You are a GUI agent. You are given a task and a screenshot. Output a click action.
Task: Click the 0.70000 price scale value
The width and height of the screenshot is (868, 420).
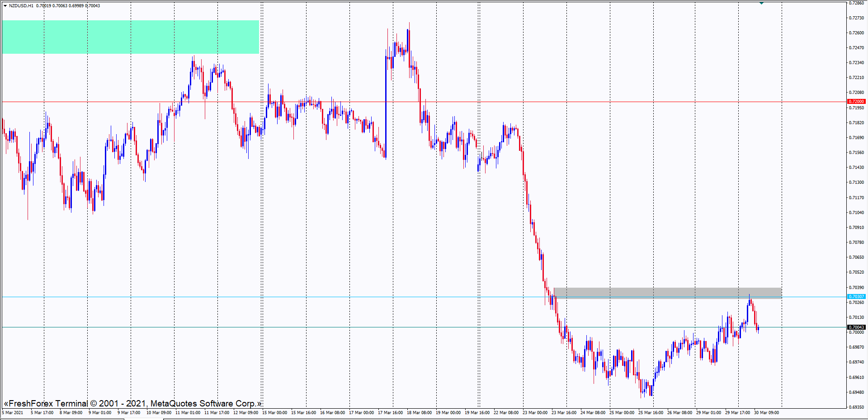coord(856,332)
